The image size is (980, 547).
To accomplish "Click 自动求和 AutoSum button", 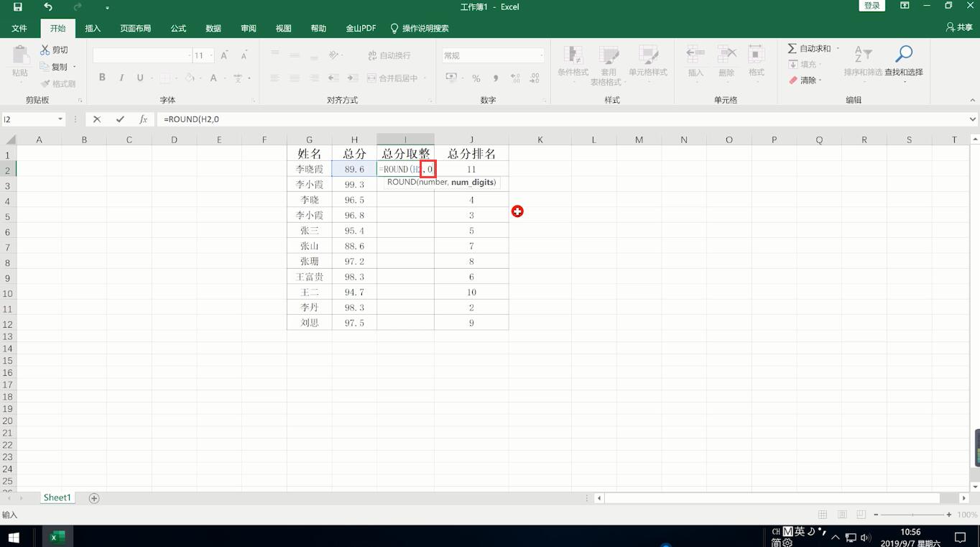I will 809,48.
